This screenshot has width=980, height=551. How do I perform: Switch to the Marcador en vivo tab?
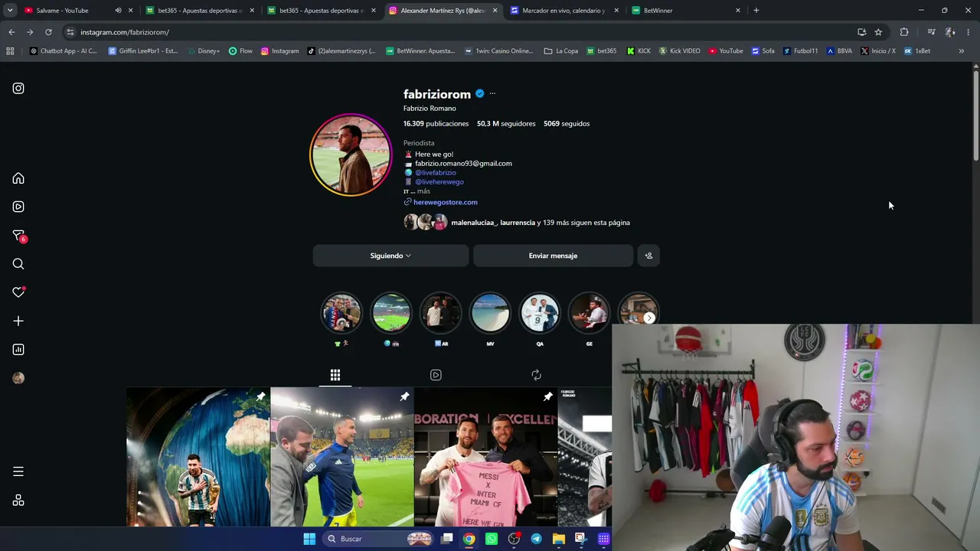(x=565, y=11)
